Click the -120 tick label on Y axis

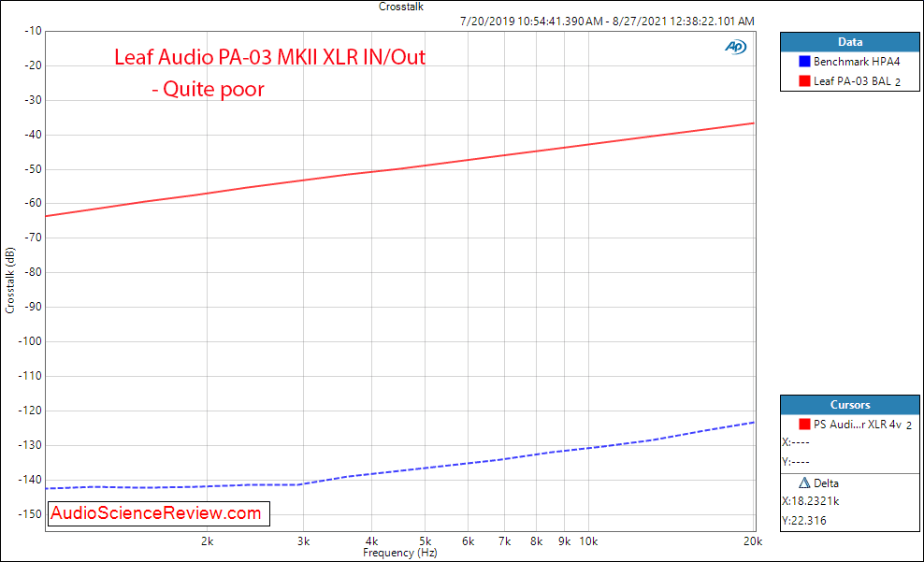point(31,411)
